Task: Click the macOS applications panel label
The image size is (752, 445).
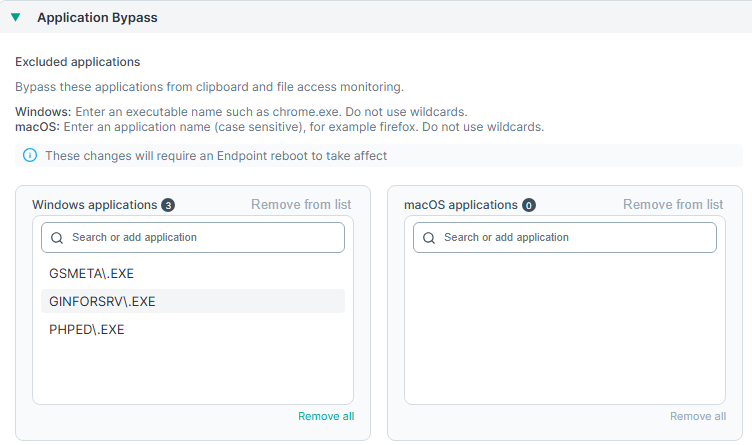Action: click(460, 205)
